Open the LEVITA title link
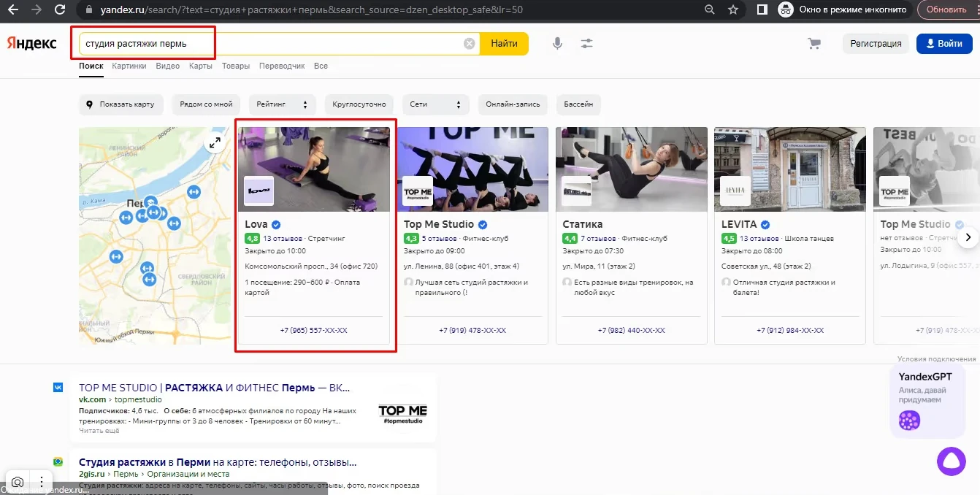 pyautogui.click(x=739, y=224)
